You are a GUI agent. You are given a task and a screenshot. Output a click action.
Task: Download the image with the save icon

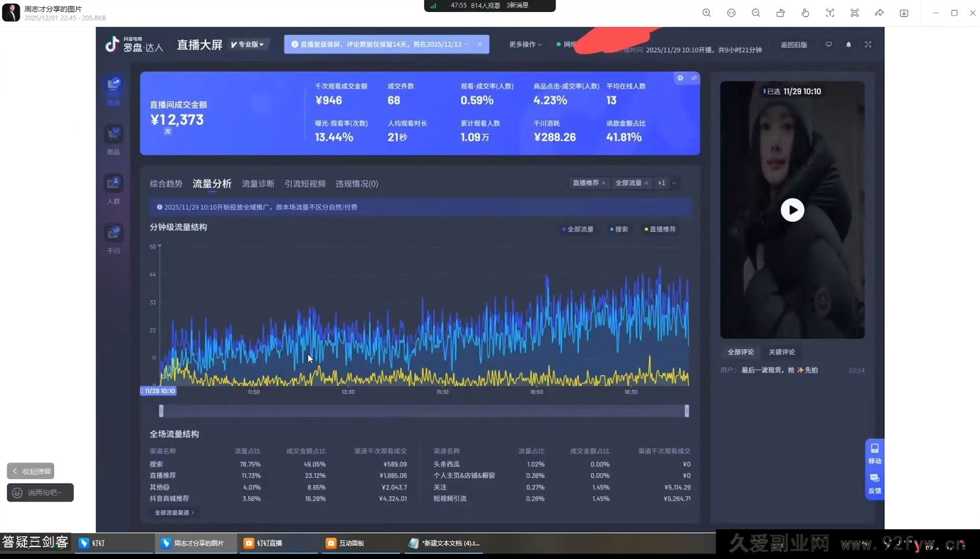tap(904, 13)
